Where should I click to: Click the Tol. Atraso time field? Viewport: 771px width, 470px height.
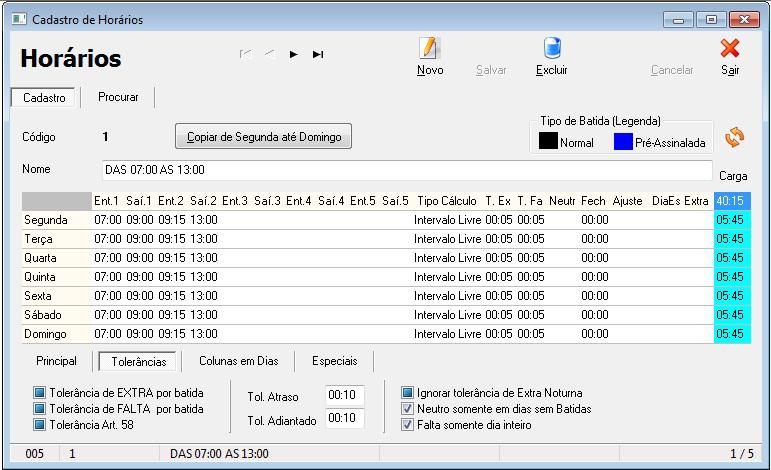tap(345, 395)
